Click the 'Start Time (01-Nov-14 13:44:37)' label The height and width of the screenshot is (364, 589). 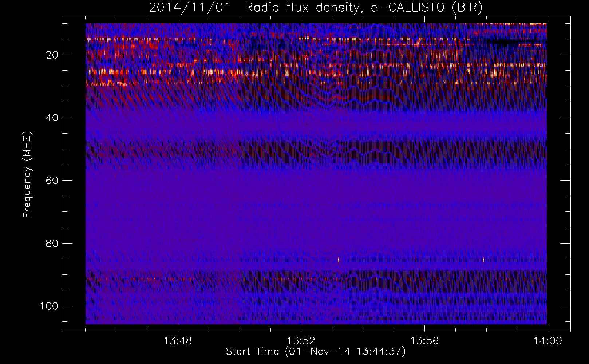[x=316, y=352]
